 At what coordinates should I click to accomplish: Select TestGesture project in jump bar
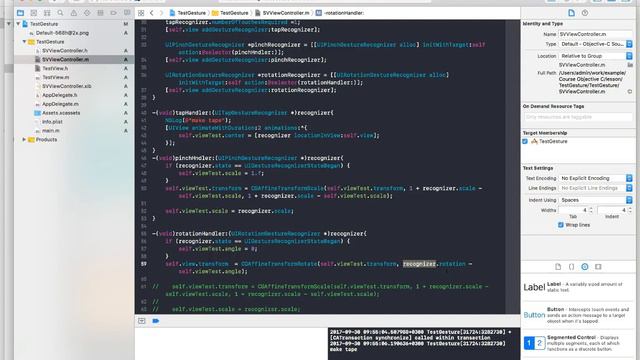tap(188, 13)
